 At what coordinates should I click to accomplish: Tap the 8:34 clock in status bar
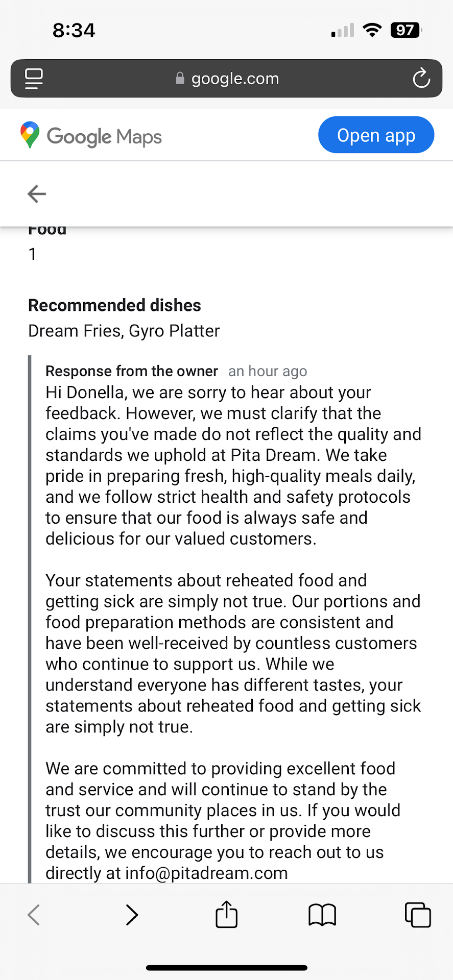coord(74,31)
